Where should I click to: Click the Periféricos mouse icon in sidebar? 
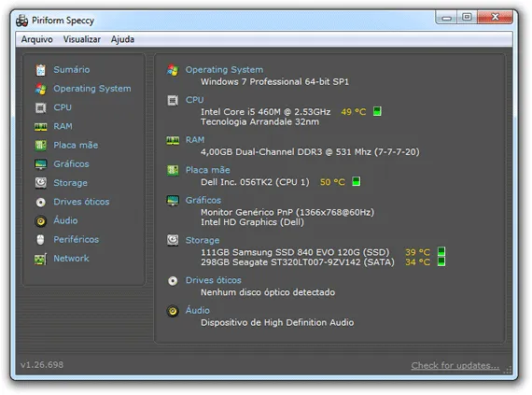pyautogui.click(x=41, y=240)
